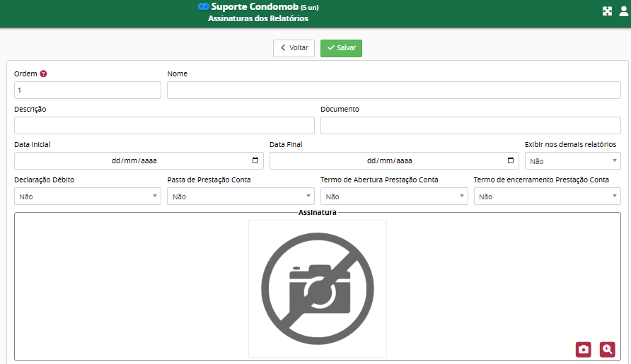Expand the Exibir nos demais relatórios dropdown

point(572,161)
